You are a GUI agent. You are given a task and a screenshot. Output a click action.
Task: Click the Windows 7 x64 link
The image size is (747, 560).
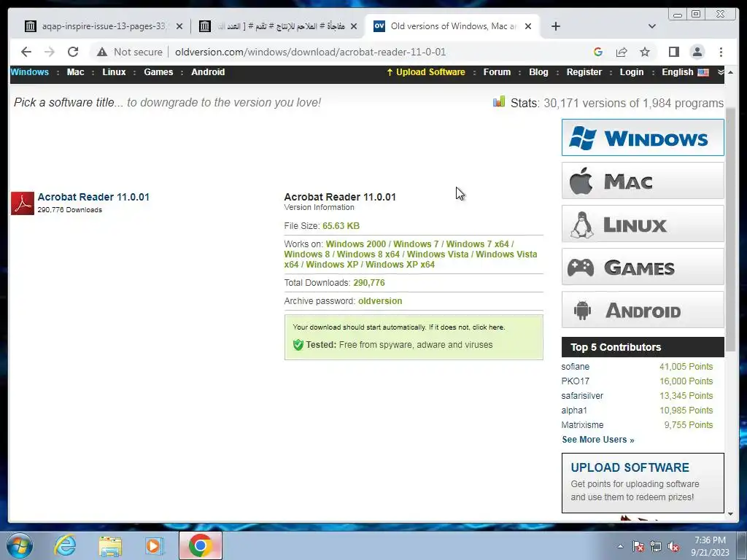pos(477,244)
